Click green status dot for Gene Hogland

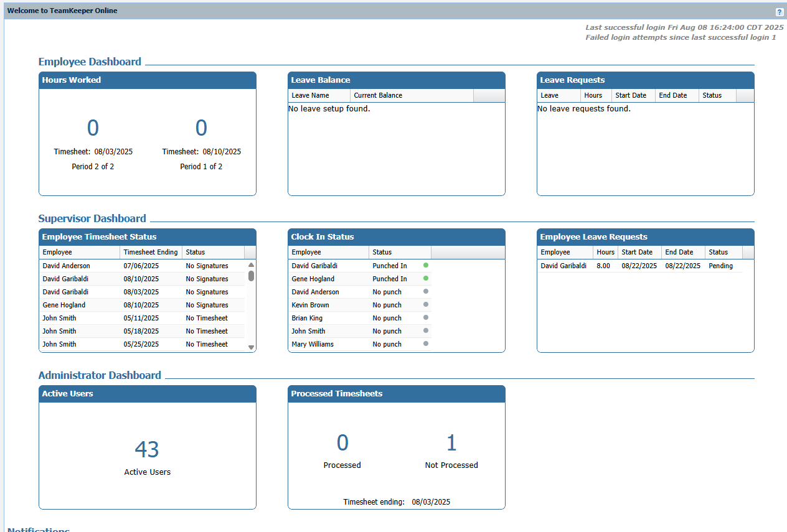point(426,278)
